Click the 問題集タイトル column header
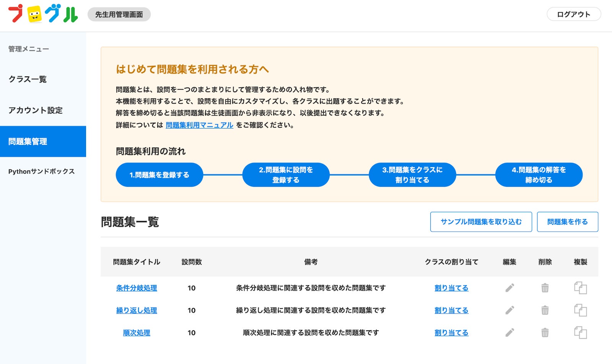 point(137,262)
